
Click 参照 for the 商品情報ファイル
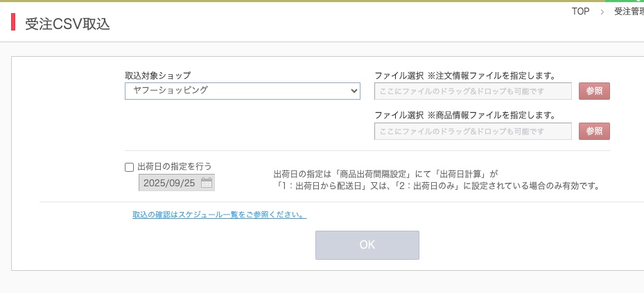coord(594,132)
